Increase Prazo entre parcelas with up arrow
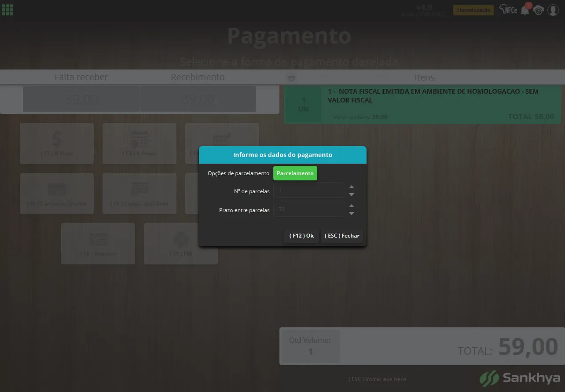The image size is (565, 392). pos(352,206)
